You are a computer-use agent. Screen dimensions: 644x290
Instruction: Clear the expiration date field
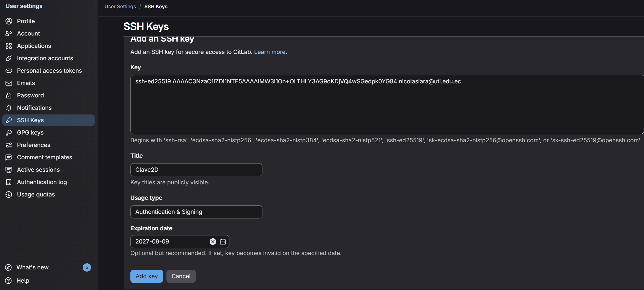point(213,242)
